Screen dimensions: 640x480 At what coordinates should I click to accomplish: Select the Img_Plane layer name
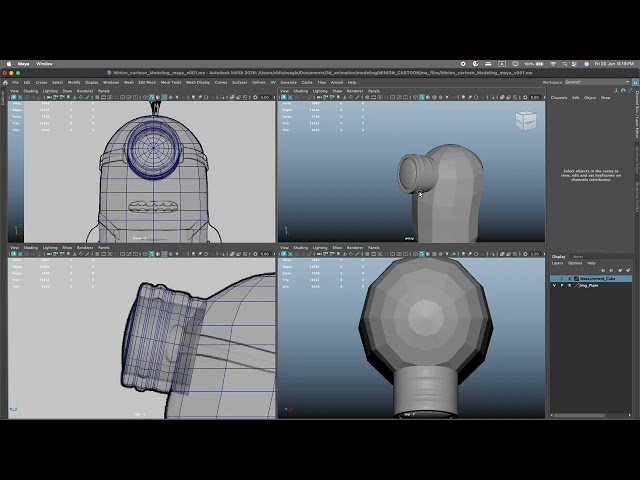(x=589, y=286)
